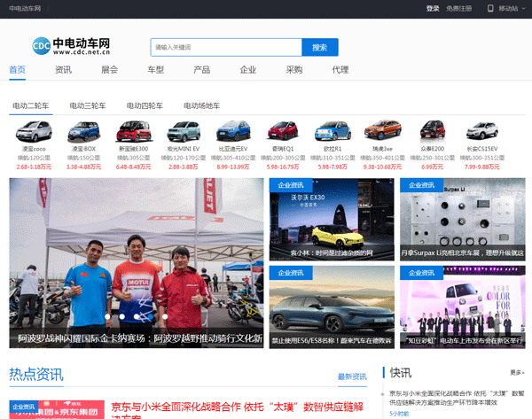Open the 京东集团 article thumbnail
The image size is (532, 419).
click(x=57, y=409)
